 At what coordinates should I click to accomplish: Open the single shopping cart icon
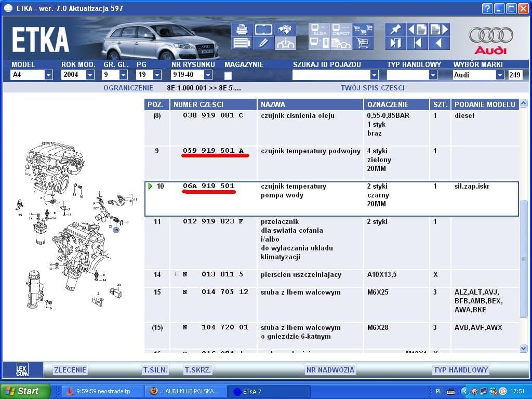click(x=363, y=44)
